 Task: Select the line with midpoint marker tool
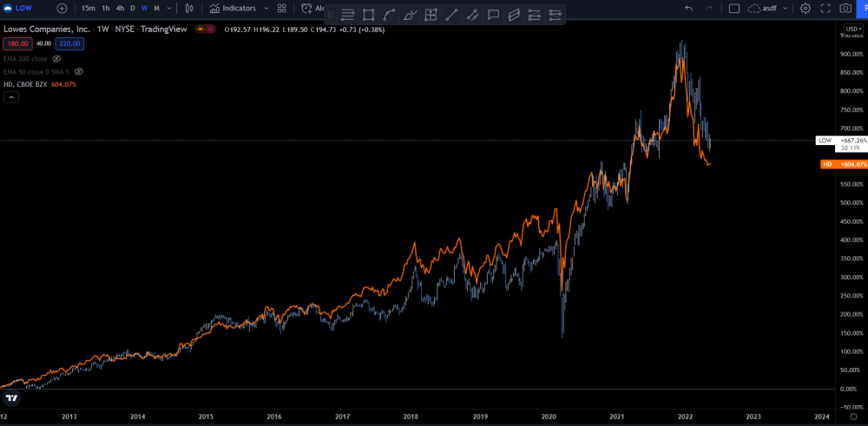click(472, 15)
